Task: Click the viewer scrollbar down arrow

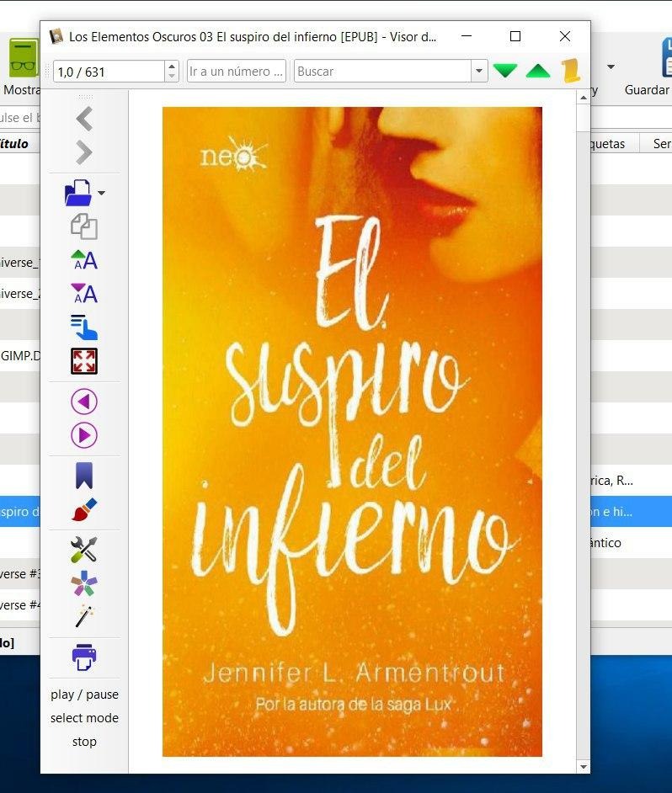Action: tap(584, 767)
